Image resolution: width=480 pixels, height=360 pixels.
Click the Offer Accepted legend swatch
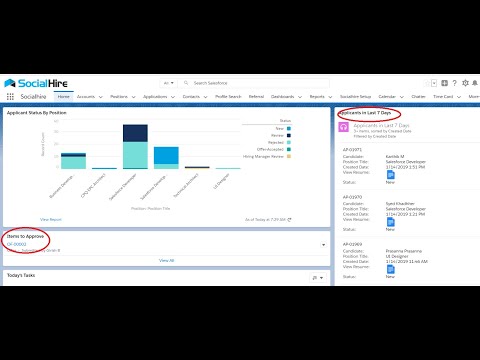pos(289,149)
